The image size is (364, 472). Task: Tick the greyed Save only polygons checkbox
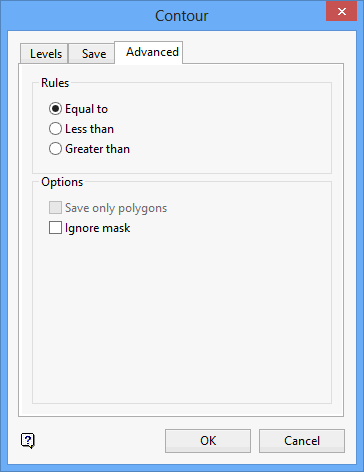(x=55, y=207)
